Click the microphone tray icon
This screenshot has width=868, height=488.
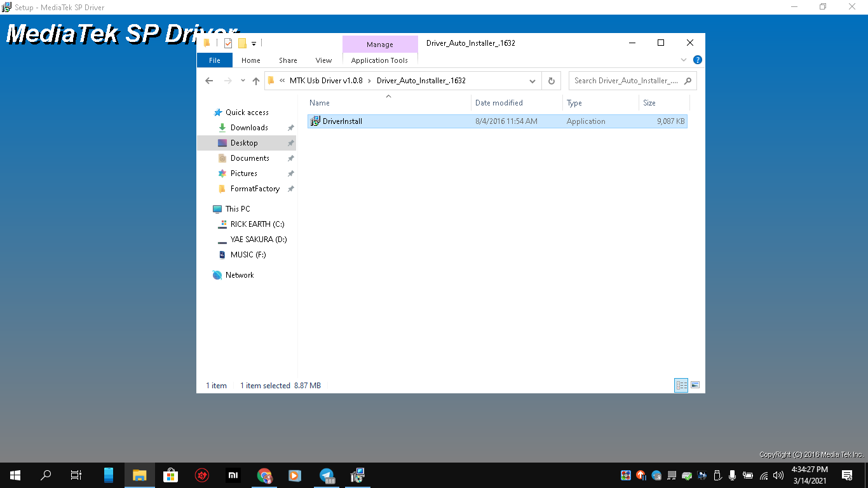733,475
